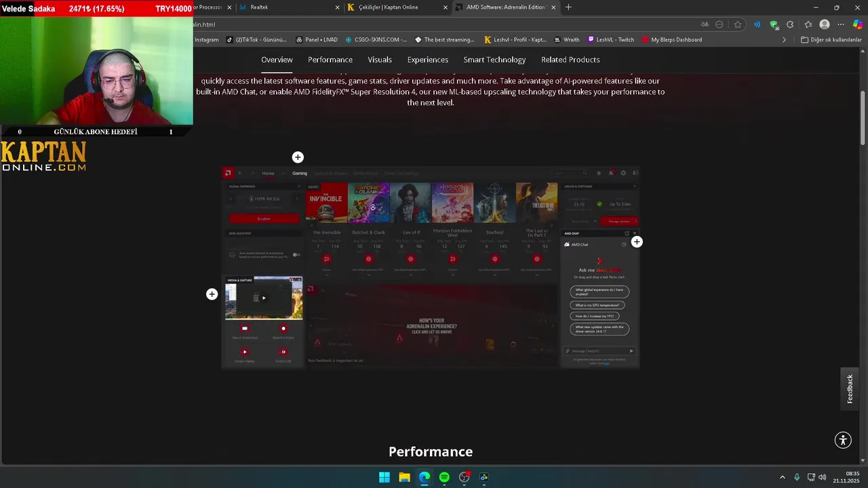Add this page to favorites with the star icon

tap(738, 24)
